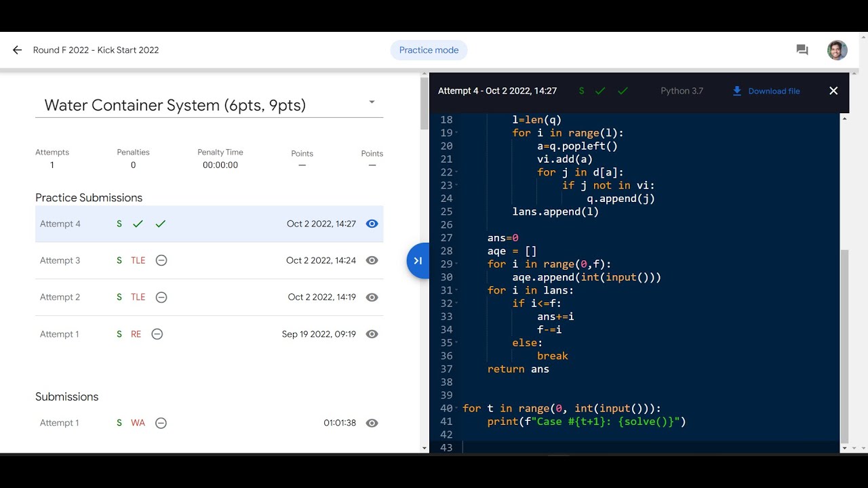Screen dimensions: 868x488
Task: Open the feedback chat icon
Action: click(x=802, y=50)
